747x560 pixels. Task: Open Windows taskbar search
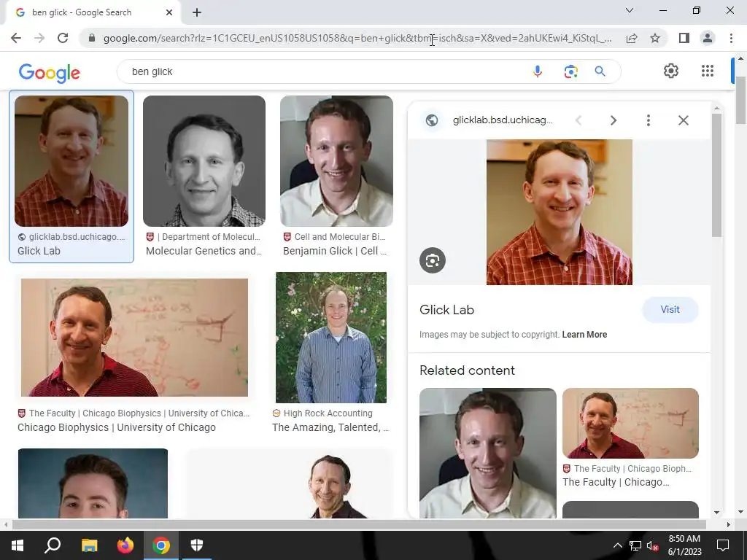tap(53, 545)
